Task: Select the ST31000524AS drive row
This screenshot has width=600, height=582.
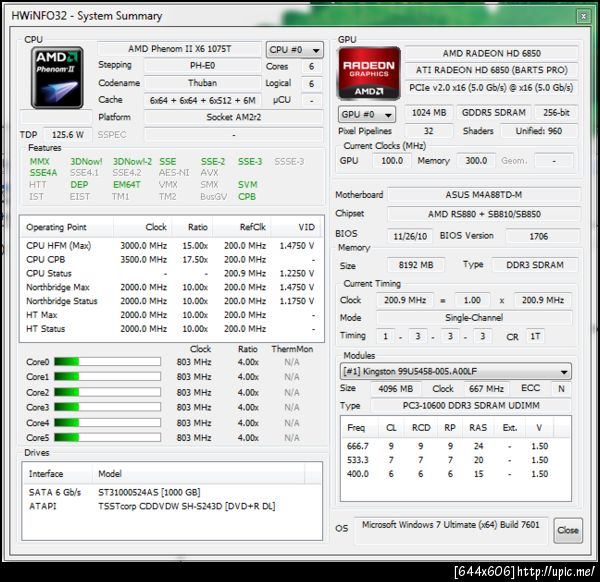Action: (x=172, y=492)
